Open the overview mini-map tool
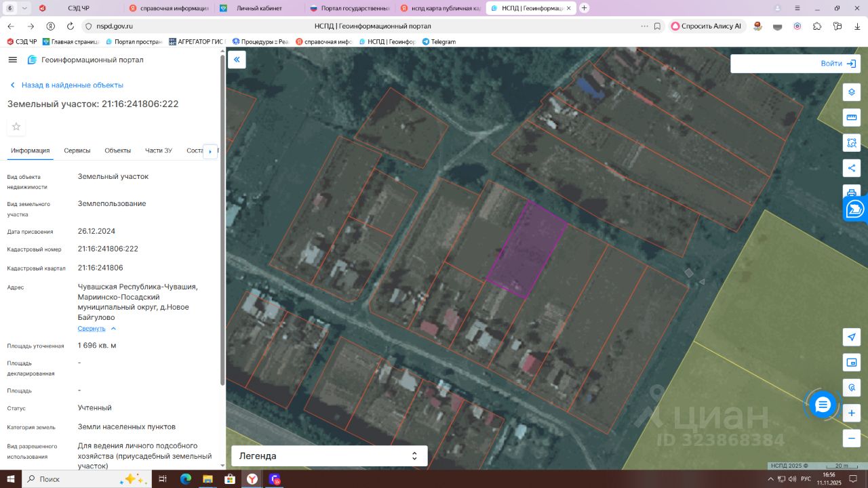Screen dimensions: 868x488 tap(852, 363)
